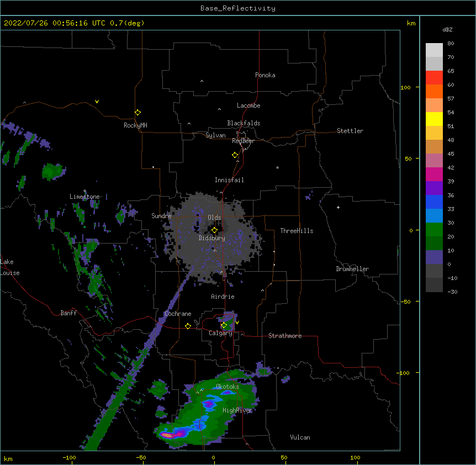Screen dimensions: 476x465
Task: Click the Banff town label
Action: tap(68, 313)
